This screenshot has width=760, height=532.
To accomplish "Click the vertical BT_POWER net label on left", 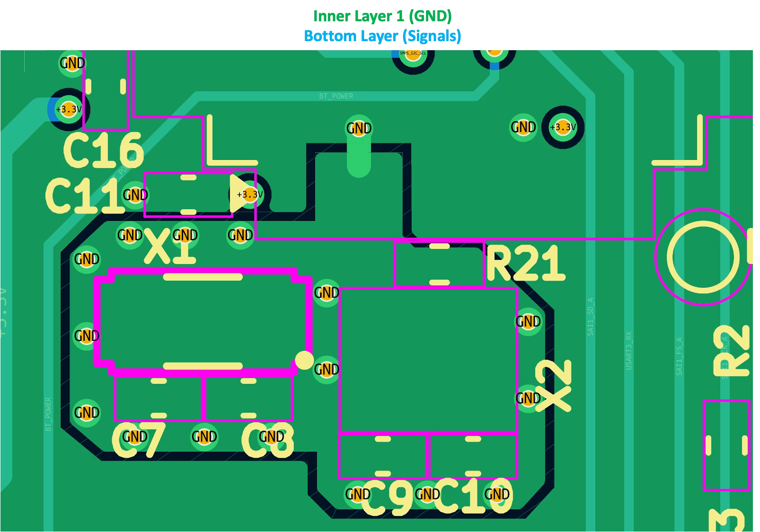I will pyautogui.click(x=48, y=414).
